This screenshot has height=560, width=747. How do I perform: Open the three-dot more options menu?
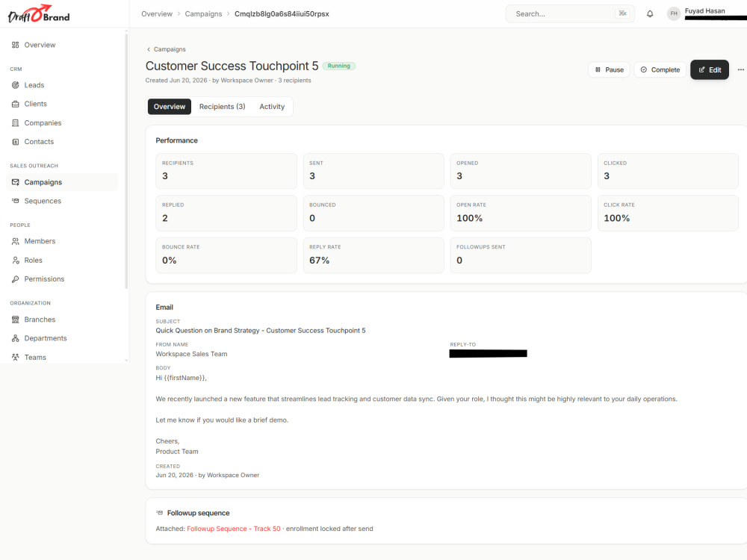740,69
